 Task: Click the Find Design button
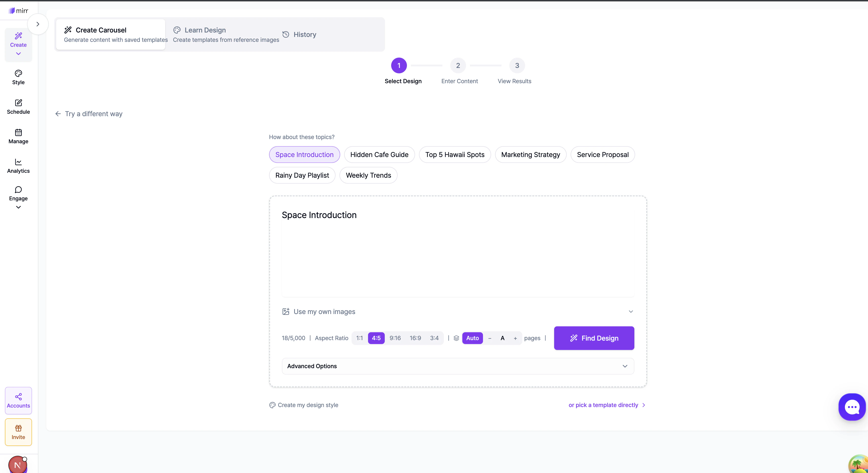pyautogui.click(x=594, y=338)
